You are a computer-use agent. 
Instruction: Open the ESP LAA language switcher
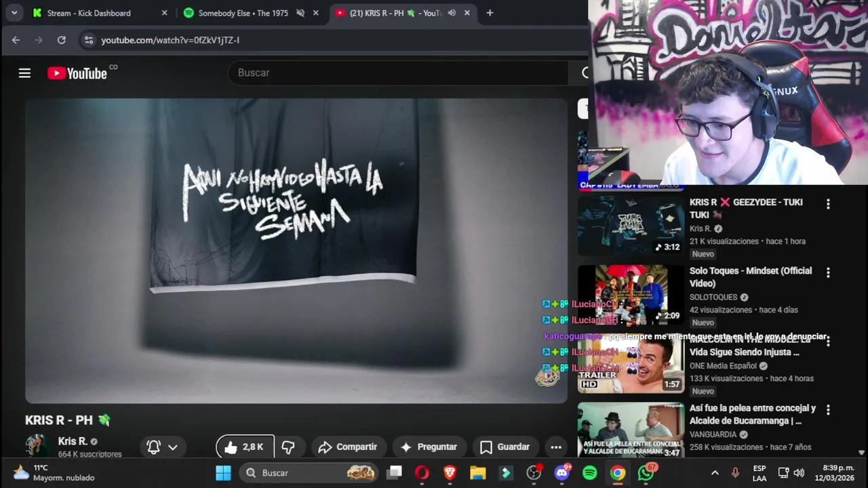tap(759, 473)
